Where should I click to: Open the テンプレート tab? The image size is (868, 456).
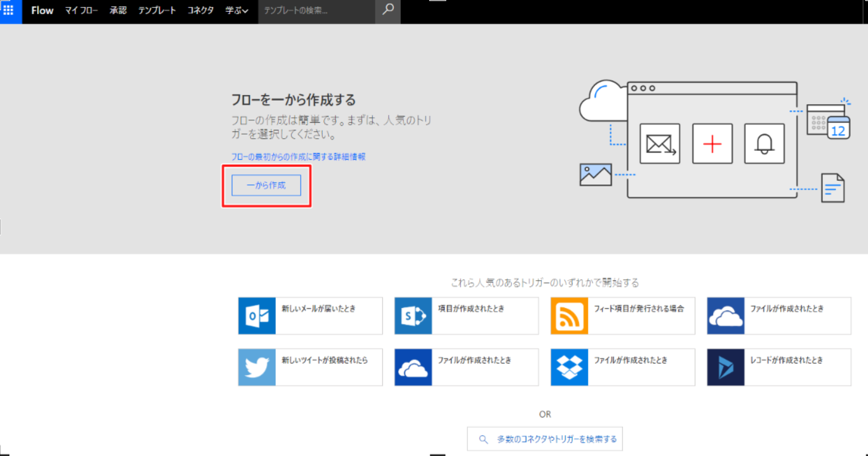pyautogui.click(x=157, y=10)
